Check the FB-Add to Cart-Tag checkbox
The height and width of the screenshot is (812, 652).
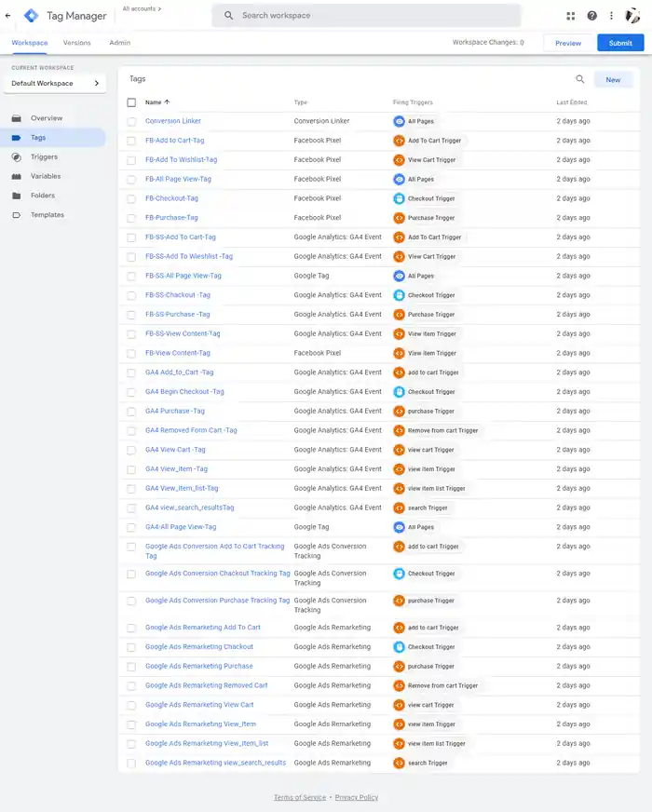click(131, 141)
